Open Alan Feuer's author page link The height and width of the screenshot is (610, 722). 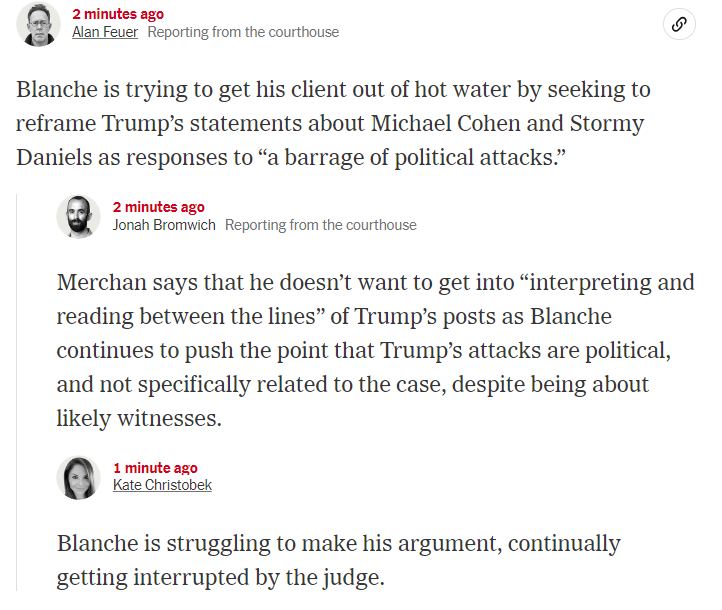coord(105,32)
